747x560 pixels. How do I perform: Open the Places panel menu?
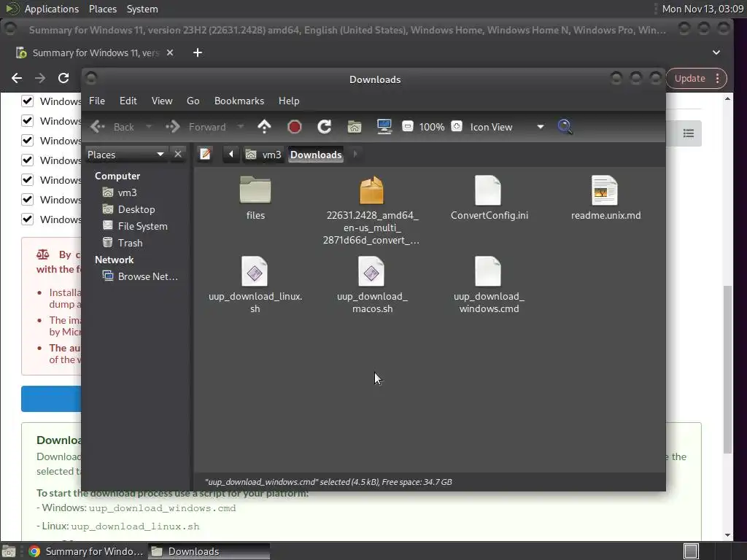tap(103, 9)
